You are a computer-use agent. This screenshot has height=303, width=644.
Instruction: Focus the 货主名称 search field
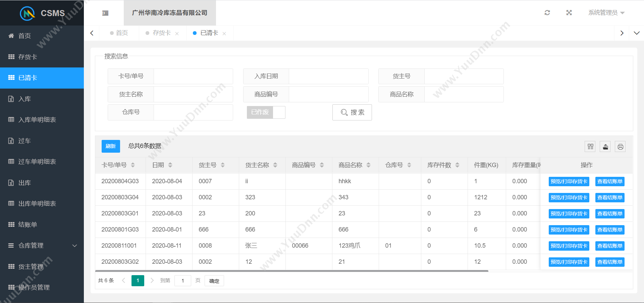click(x=193, y=94)
